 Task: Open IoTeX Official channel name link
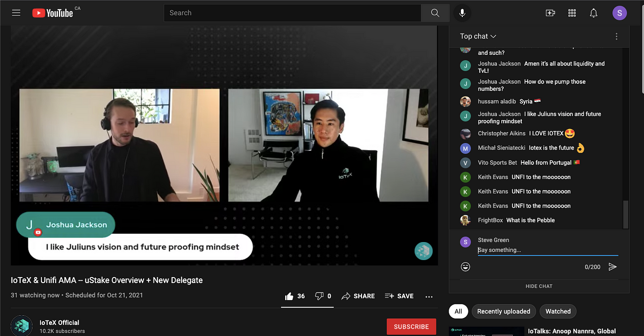(59, 323)
